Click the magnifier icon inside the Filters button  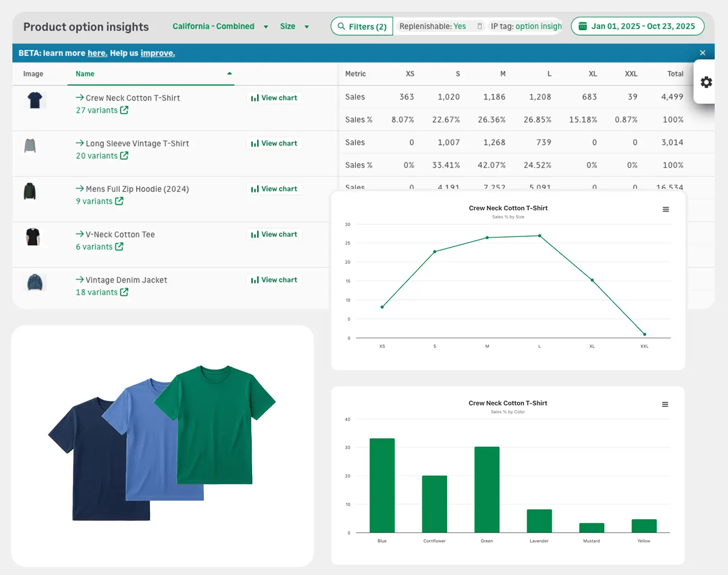tap(341, 26)
